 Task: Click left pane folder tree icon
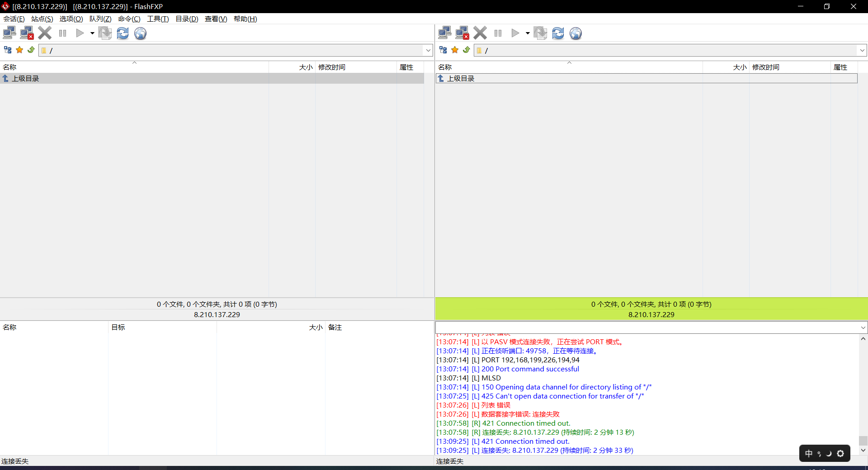[8, 50]
